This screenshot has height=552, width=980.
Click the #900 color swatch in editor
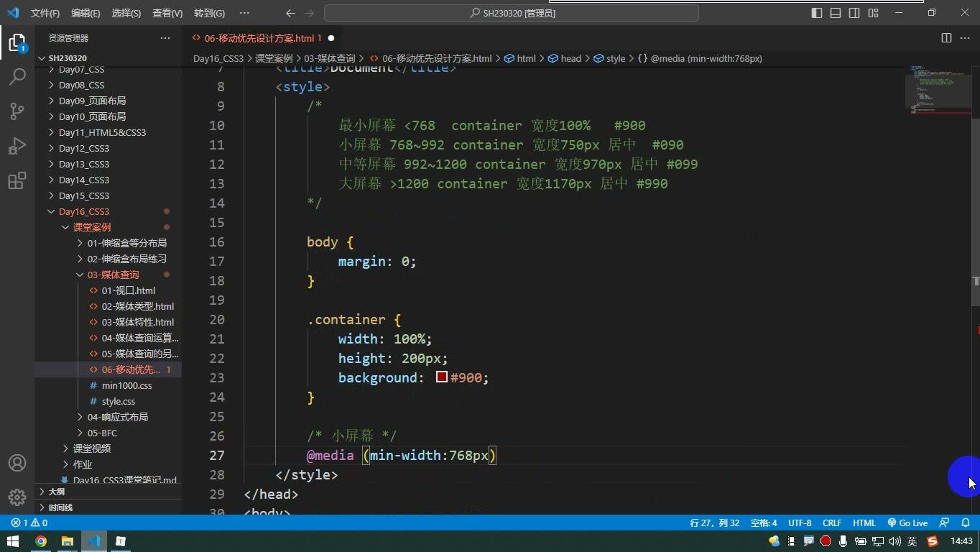[442, 377]
